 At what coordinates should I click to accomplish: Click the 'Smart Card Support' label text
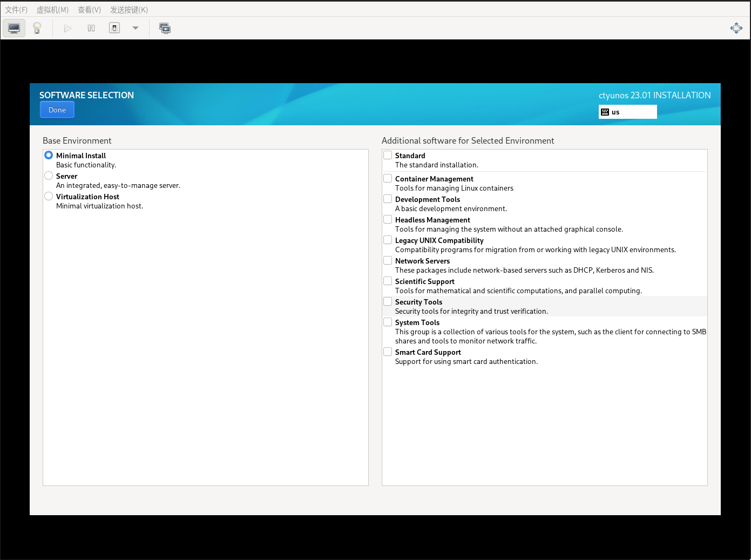point(428,352)
